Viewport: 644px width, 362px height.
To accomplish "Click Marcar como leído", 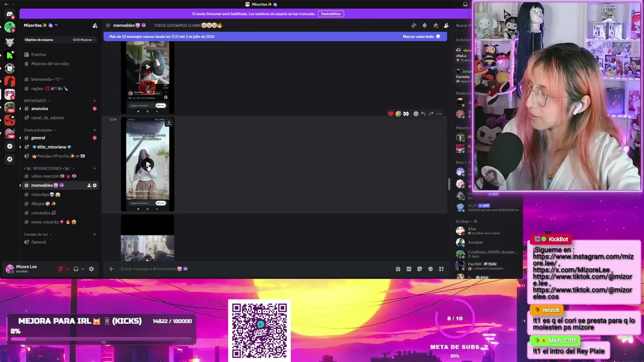I will click(422, 37).
